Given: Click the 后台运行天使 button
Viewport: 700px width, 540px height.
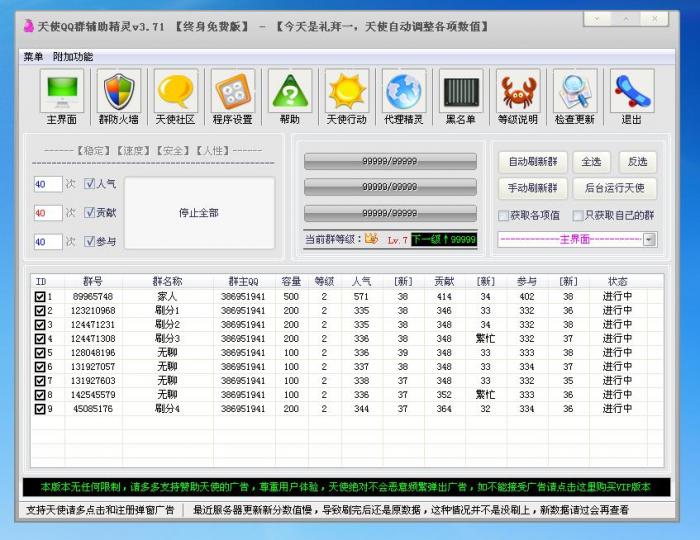Looking at the screenshot, I should [615, 188].
